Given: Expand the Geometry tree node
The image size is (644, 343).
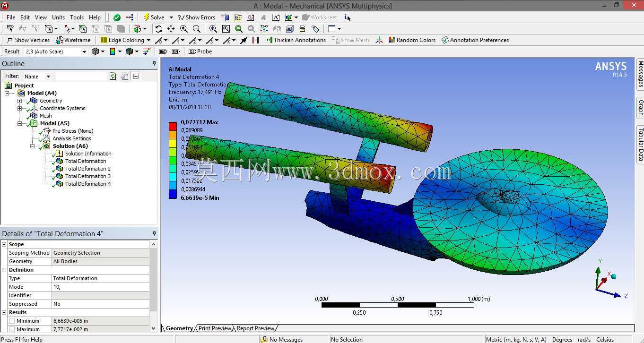Looking at the screenshot, I should click(x=19, y=101).
